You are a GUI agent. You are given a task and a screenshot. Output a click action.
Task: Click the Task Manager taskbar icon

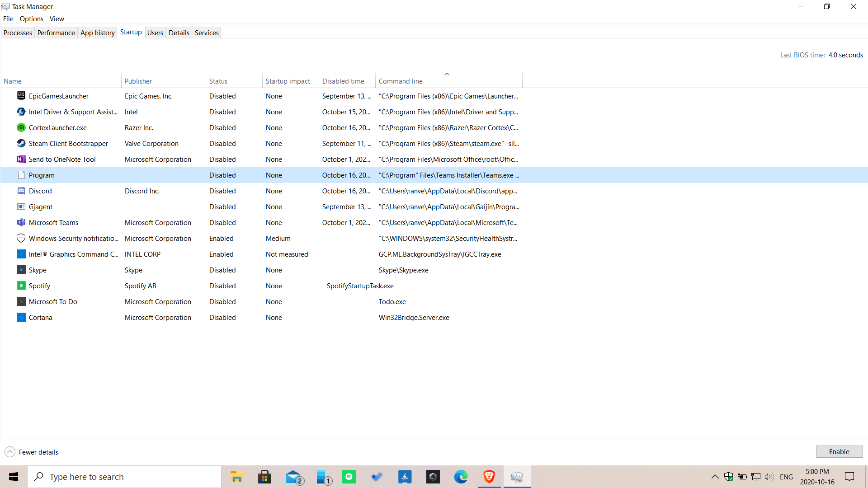tap(517, 477)
